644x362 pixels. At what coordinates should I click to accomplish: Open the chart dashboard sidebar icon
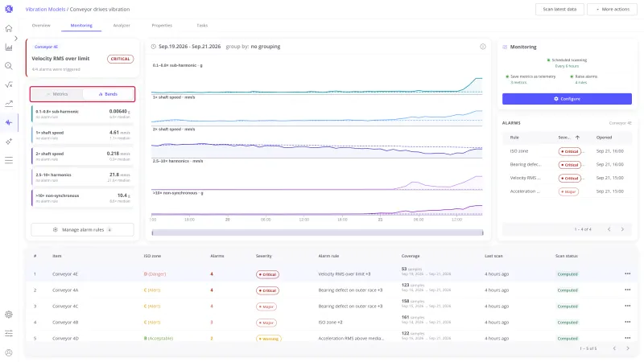pos(9,47)
